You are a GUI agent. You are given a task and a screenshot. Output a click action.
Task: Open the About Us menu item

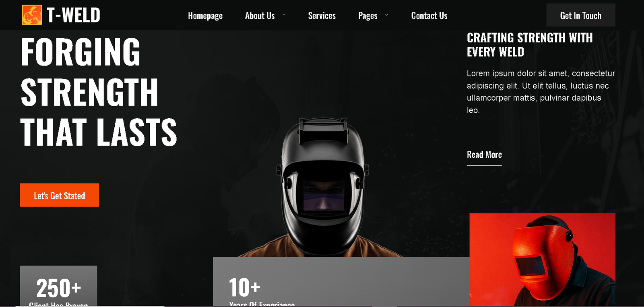[260, 16]
